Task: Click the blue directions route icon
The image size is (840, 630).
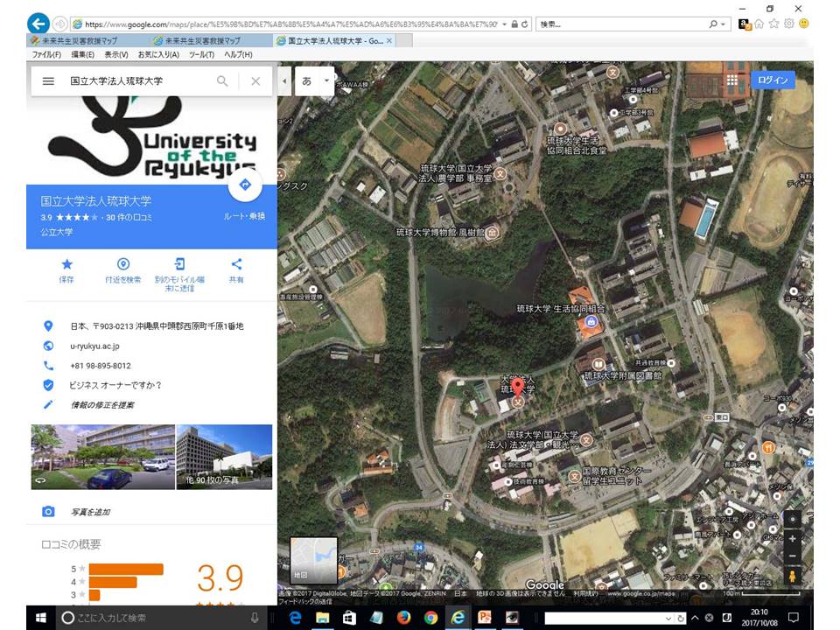Action: point(245,185)
